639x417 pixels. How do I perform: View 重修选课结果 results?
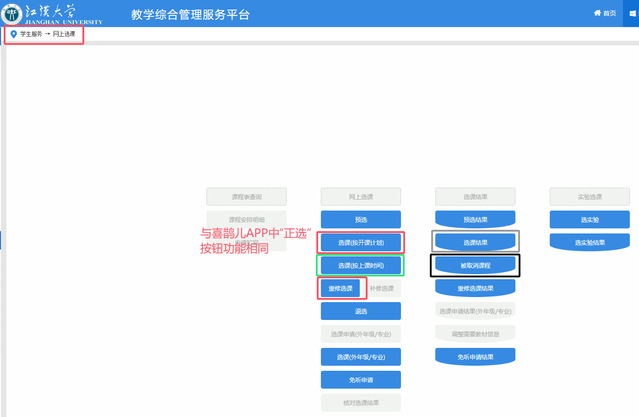tap(475, 288)
